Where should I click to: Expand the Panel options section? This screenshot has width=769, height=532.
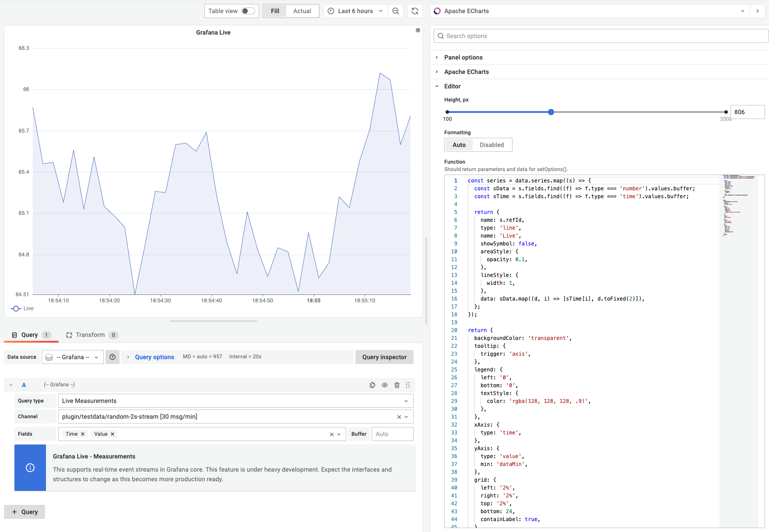464,57
